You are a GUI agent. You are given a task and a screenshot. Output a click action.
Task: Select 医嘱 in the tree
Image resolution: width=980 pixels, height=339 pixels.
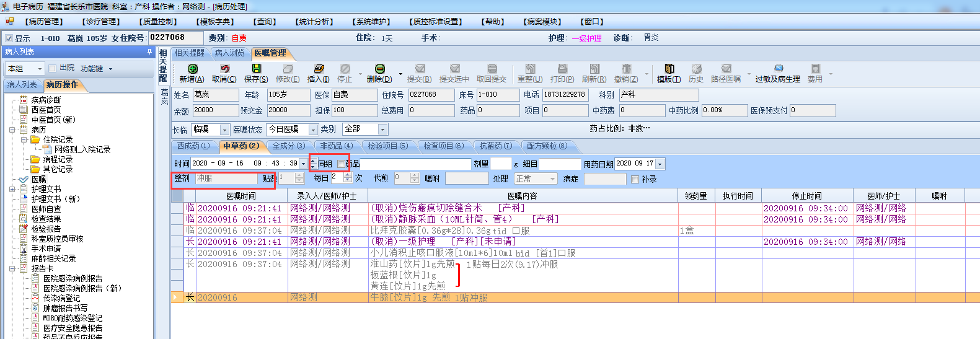(x=39, y=180)
